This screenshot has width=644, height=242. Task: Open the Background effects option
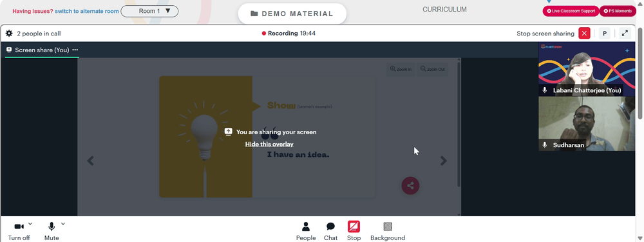pyautogui.click(x=388, y=231)
